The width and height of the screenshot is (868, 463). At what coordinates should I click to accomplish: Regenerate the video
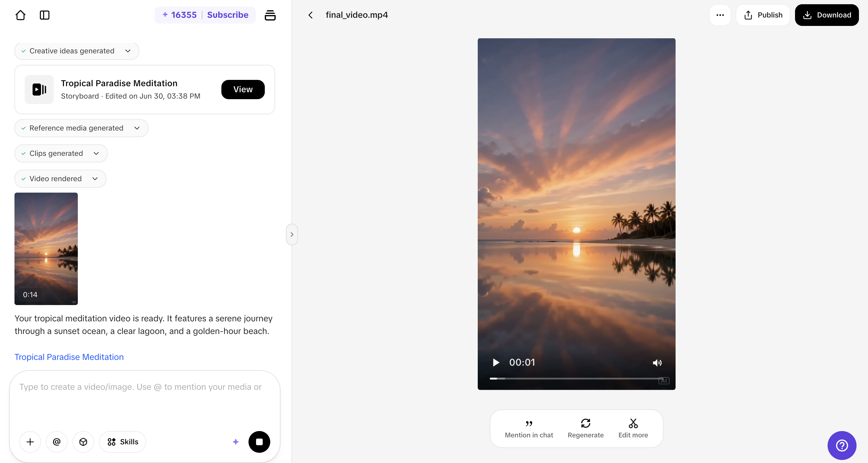pos(585,429)
